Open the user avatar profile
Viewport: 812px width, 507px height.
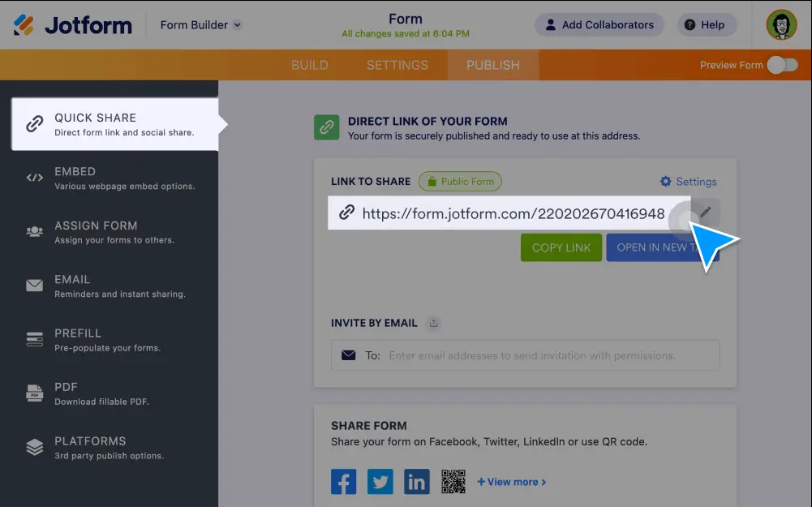point(781,24)
